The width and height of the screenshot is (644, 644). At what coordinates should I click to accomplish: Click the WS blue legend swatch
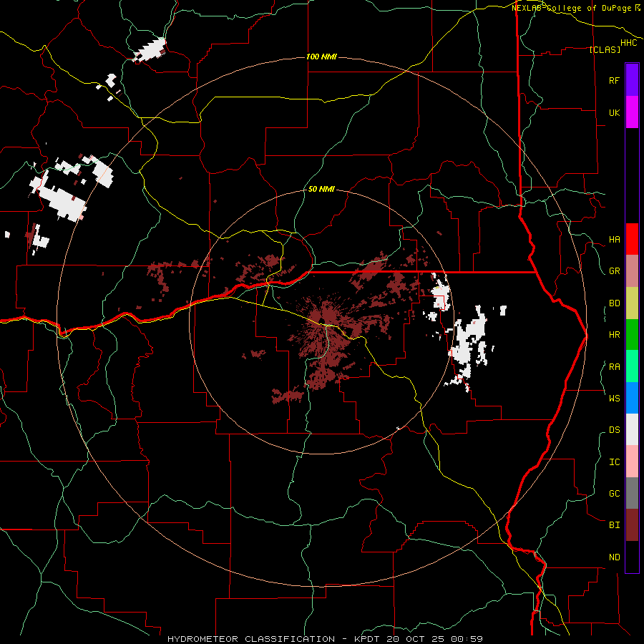tap(632, 398)
